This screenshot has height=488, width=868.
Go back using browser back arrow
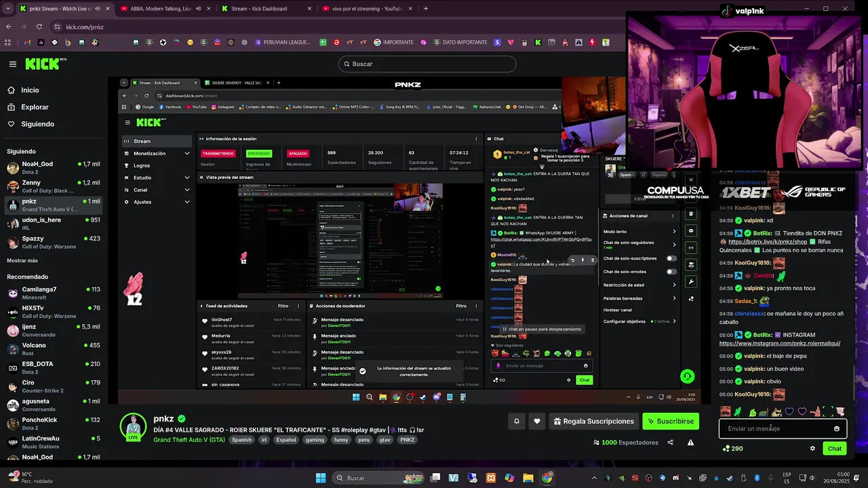8,27
